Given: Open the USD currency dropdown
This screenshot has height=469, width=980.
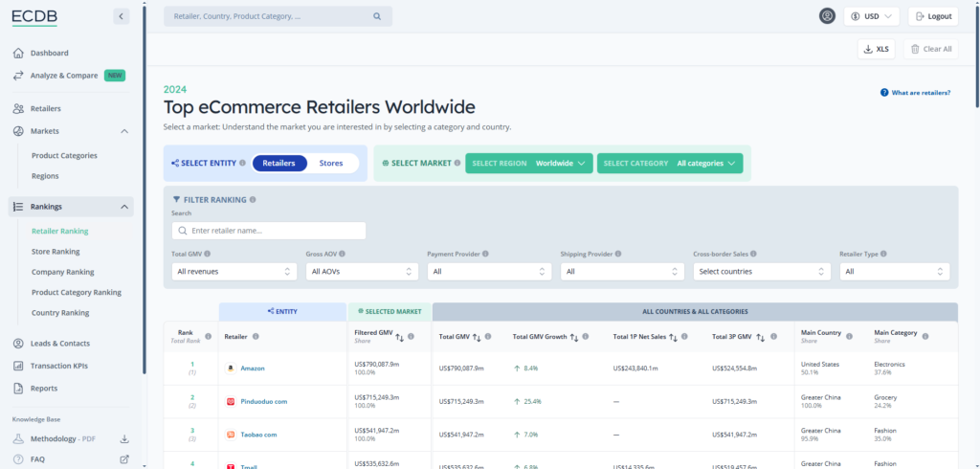Looking at the screenshot, I should point(872,16).
